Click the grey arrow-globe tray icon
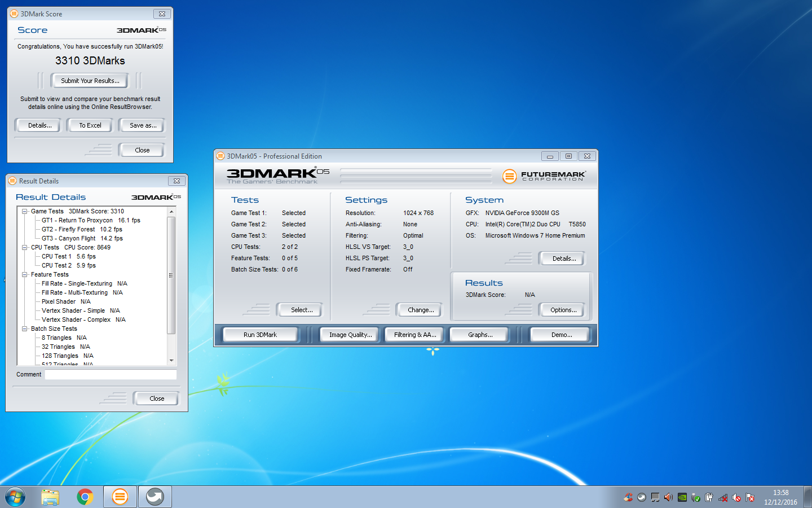Image resolution: width=812 pixels, height=508 pixels. click(x=642, y=497)
